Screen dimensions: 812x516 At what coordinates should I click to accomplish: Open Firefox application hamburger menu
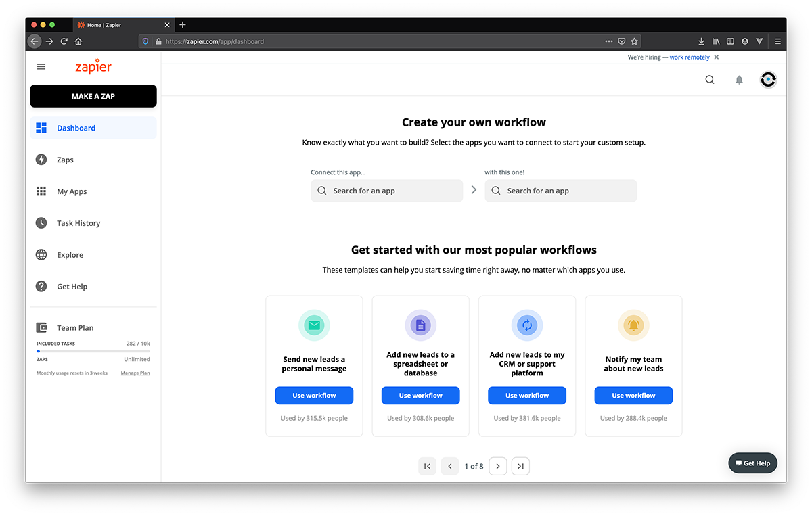[x=777, y=41]
